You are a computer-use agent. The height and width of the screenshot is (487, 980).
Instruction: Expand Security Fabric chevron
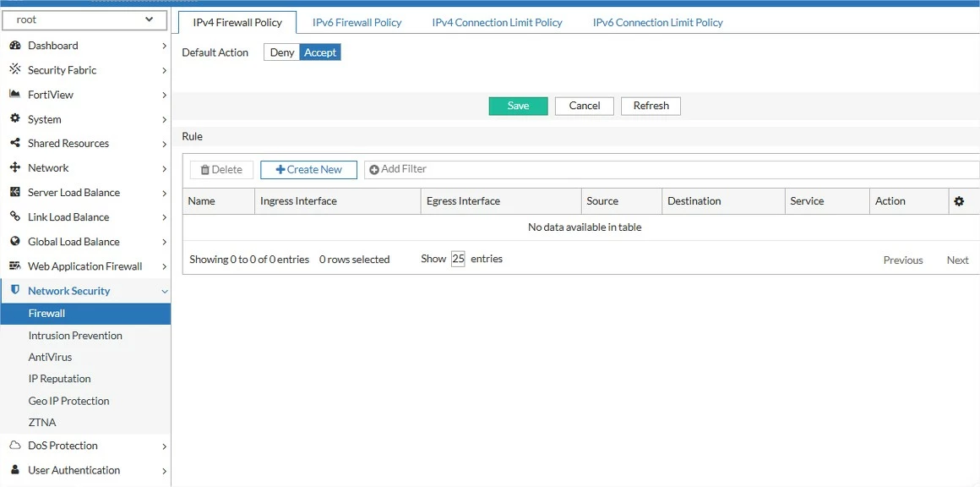(x=164, y=70)
